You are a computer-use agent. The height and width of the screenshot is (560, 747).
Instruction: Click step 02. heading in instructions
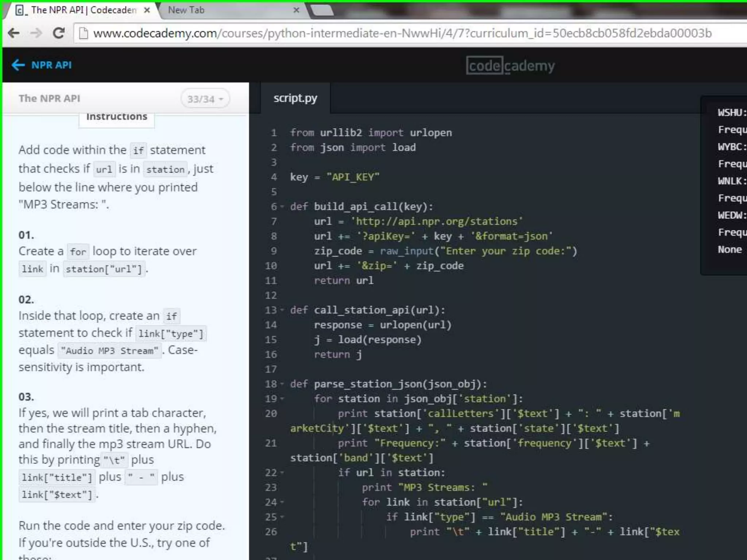(26, 300)
